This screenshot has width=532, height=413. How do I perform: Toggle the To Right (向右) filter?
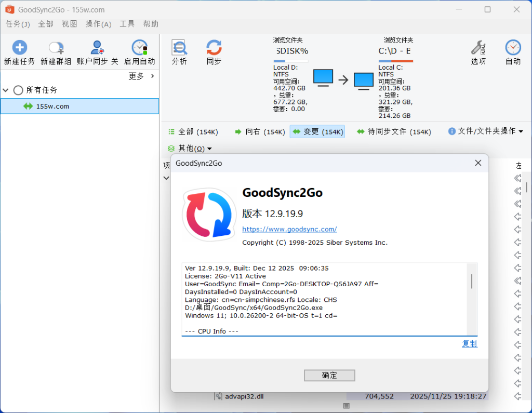click(x=259, y=132)
